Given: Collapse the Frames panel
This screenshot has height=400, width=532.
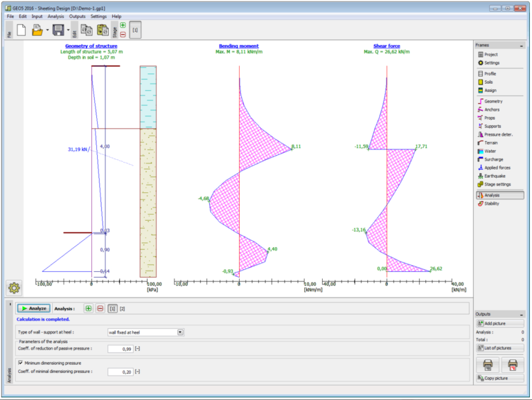Looking at the screenshot, I should [521, 45].
